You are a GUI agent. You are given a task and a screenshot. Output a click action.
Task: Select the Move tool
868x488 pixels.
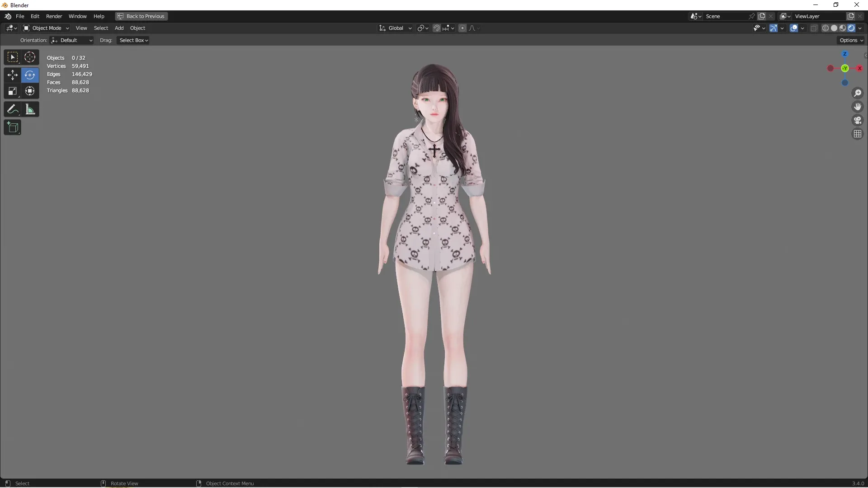[x=12, y=75]
